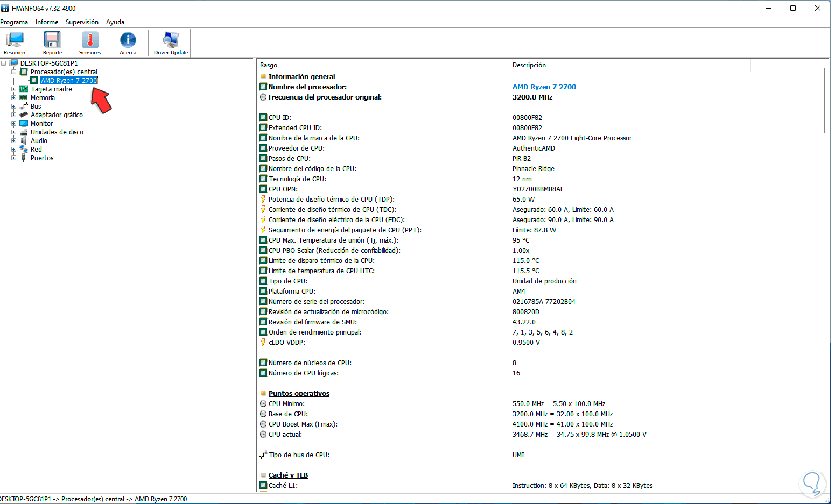Close the HWiNFO64 window
The width and height of the screenshot is (835, 504).
point(818,8)
